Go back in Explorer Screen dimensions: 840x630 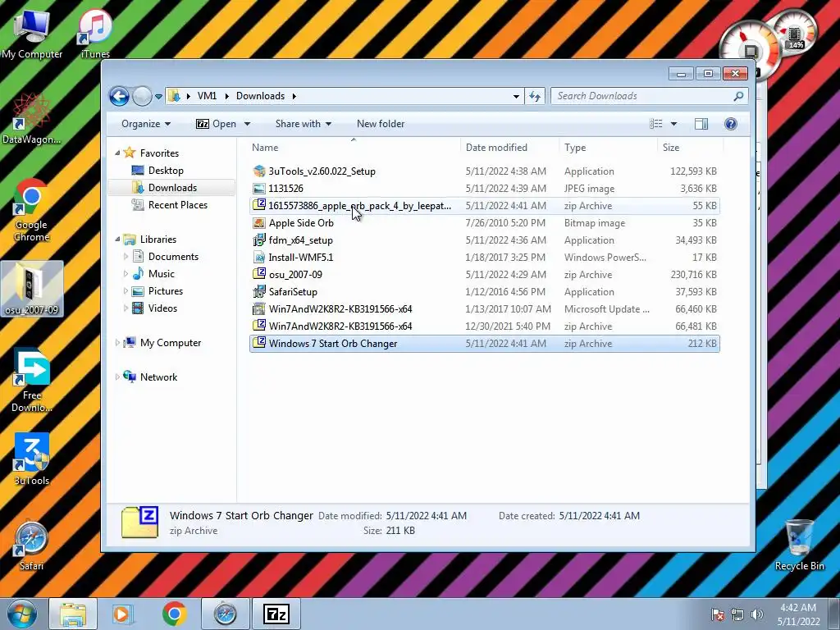(x=119, y=97)
